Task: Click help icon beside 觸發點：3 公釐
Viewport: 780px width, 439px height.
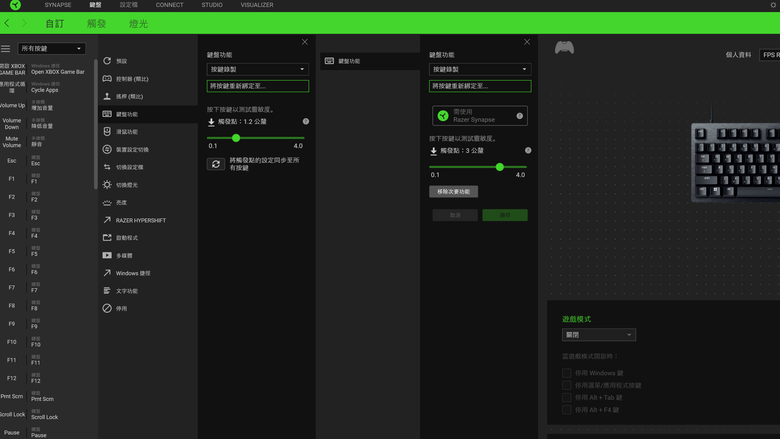Action: point(528,150)
